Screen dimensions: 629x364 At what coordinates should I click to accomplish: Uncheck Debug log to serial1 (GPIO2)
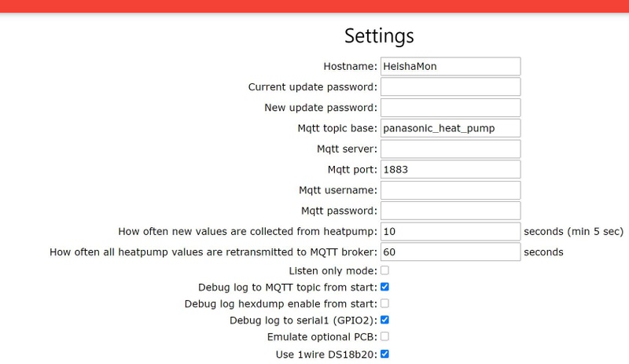point(385,320)
